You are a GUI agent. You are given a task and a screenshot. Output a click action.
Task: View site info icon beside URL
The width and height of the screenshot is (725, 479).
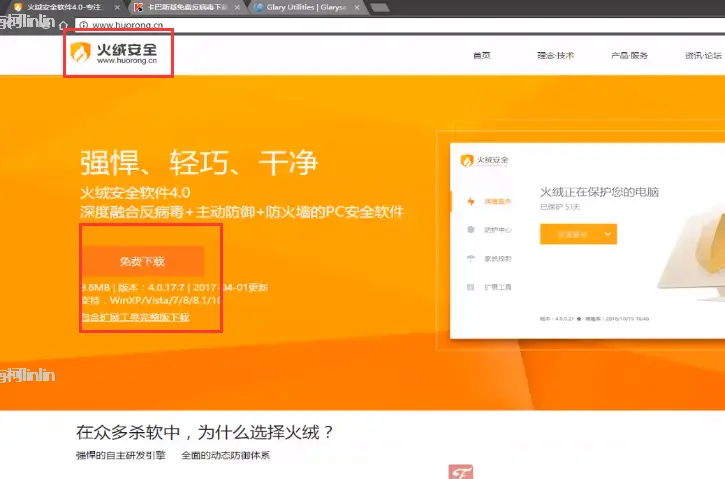pos(83,25)
